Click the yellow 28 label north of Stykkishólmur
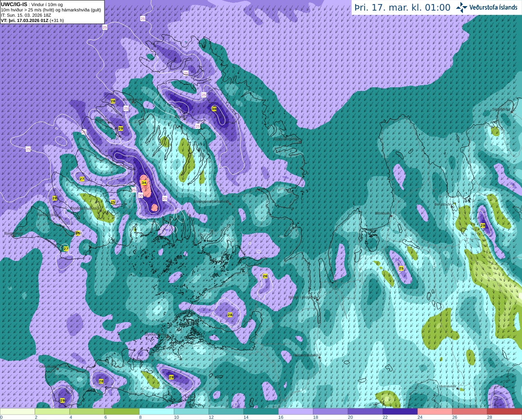 [x=230, y=315]
